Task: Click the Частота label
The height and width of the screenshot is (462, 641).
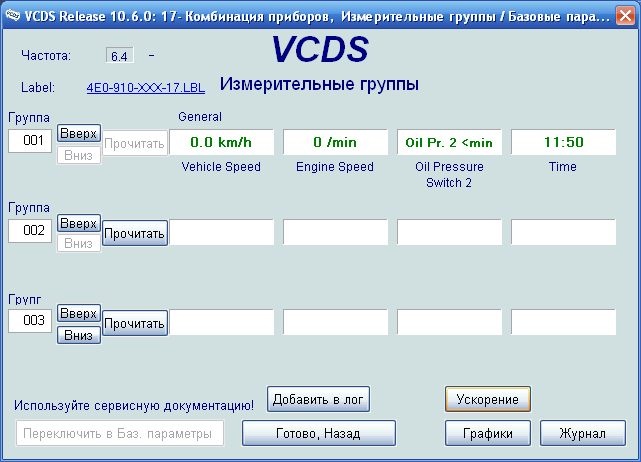Action: 46,56
